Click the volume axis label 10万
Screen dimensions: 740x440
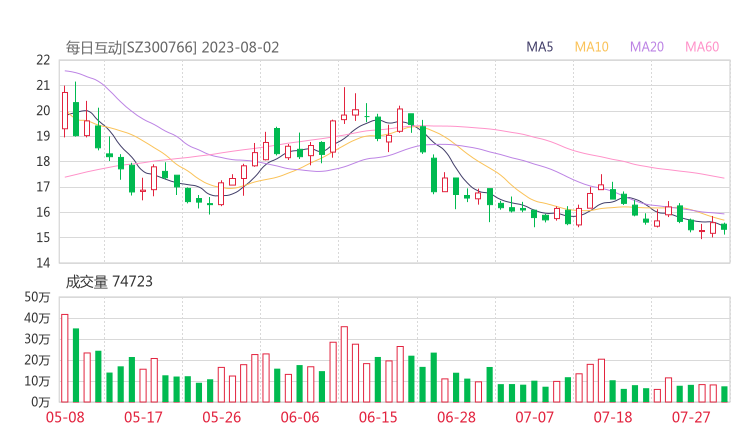[x=37, y=381]
